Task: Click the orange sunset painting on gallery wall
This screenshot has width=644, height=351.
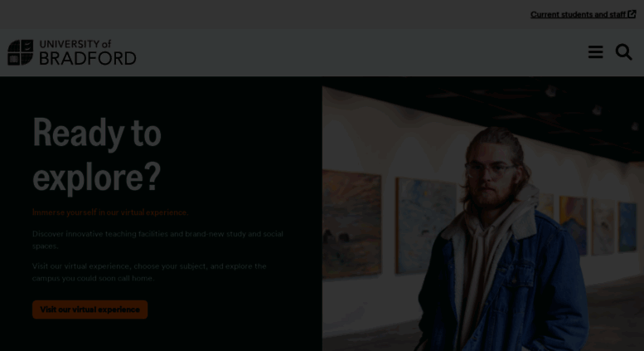Action: point(352,224)
